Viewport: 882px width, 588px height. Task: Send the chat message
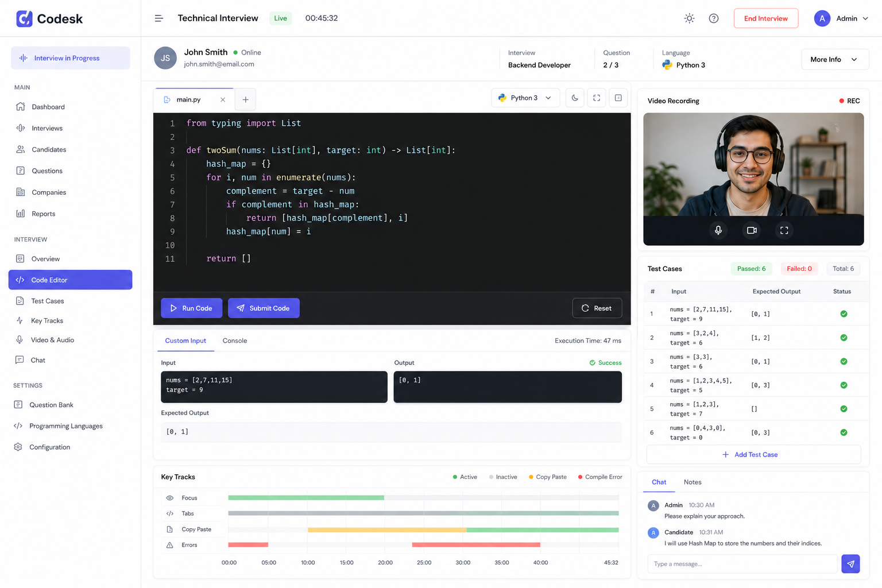pyautogui.click(x=850, y=564)
